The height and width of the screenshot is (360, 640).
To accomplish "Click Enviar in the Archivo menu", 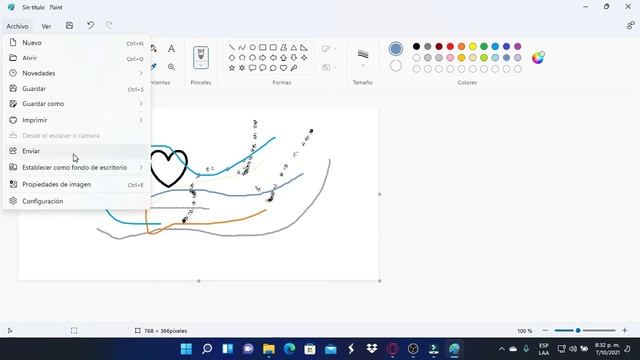I will (77, 151).
